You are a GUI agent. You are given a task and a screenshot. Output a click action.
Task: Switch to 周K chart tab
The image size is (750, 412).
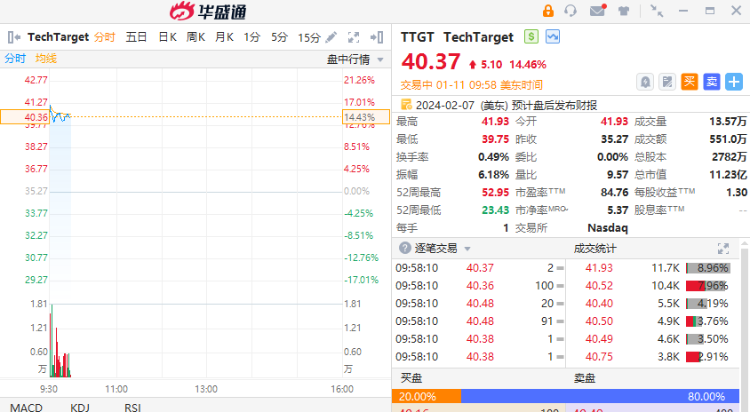(x=196, y=37)
